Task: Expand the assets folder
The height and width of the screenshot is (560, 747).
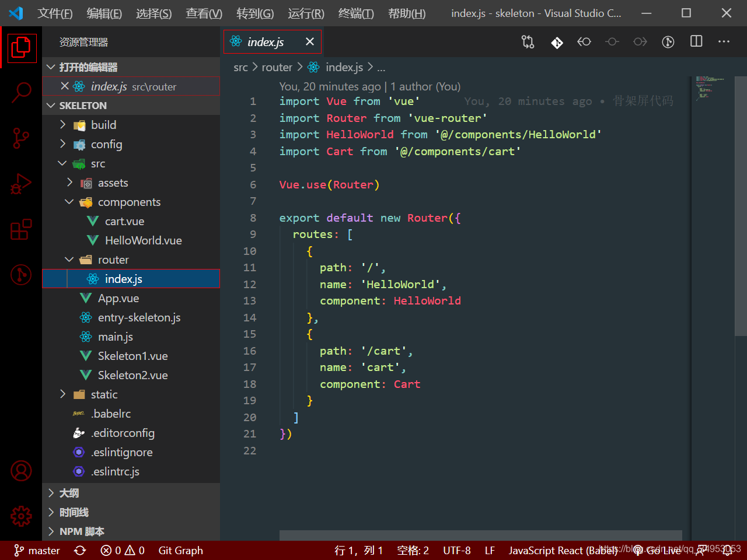Action: tap(131, 183)
